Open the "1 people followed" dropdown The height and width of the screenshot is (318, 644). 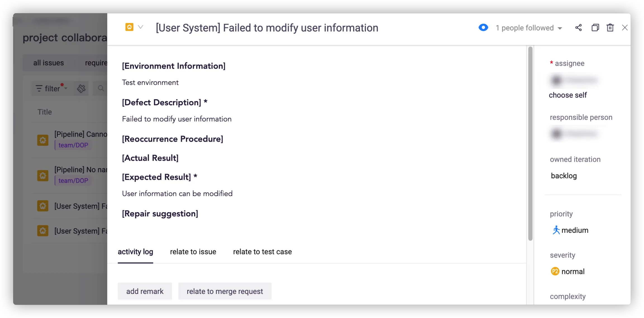click(529, 28)
